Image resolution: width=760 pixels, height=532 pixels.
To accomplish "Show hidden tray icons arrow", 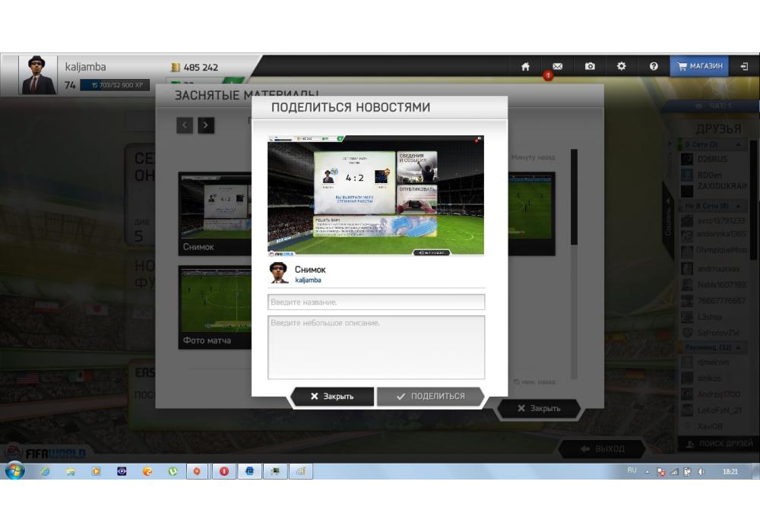I will coord(647,471).
